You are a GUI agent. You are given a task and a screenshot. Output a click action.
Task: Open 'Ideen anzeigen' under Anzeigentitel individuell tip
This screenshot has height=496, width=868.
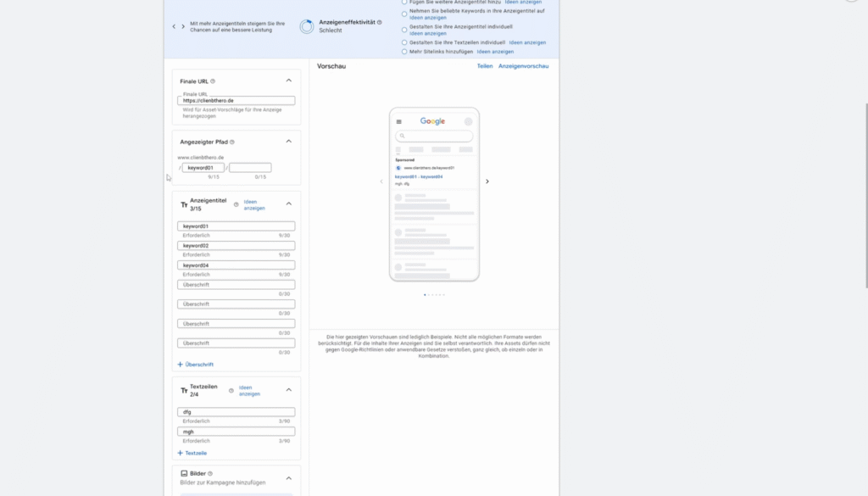point(428,34)
